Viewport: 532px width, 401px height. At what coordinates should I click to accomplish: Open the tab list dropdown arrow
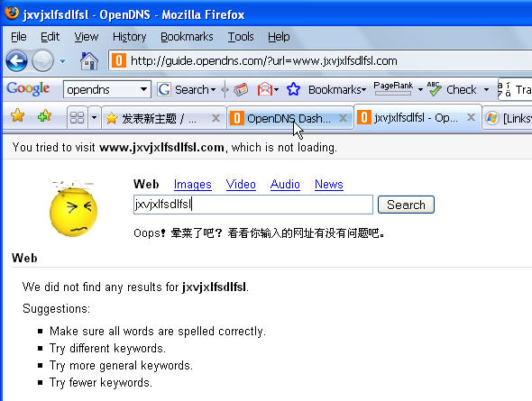tap(95, 118)
